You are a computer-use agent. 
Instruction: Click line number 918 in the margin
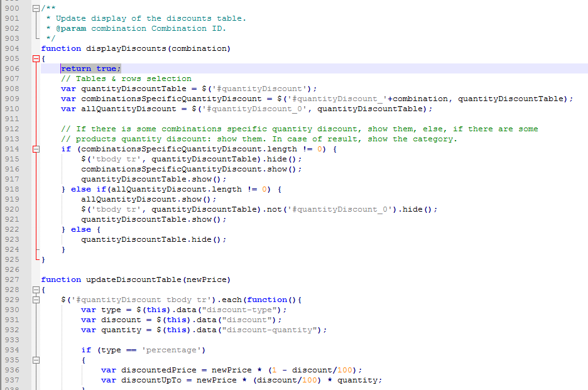point(12,189)
